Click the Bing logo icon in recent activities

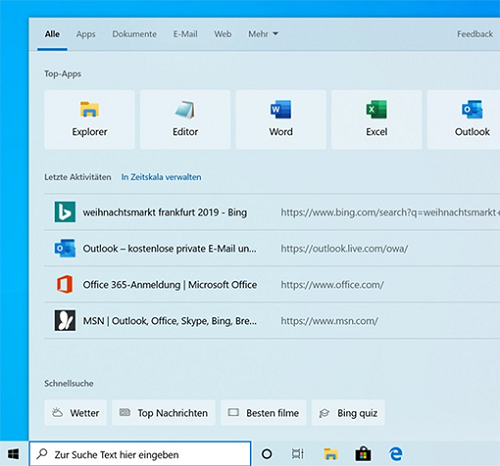65,212
